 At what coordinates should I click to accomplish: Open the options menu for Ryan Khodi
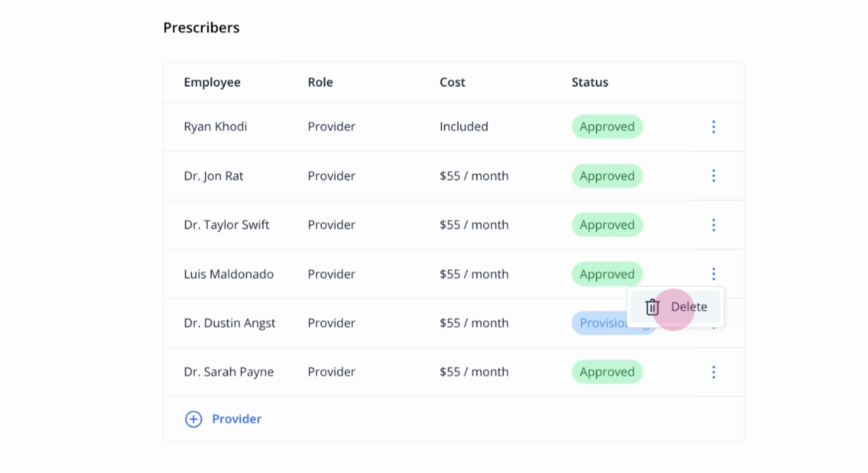click(x=713, y=127)
